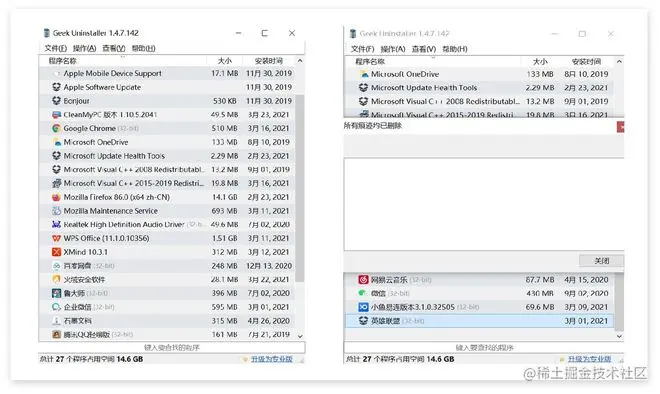Click the 87.7 MB program's icon in right window
The width and height of the screenshot is (660, 394).
pyautogui.click(x=363, y=280)
